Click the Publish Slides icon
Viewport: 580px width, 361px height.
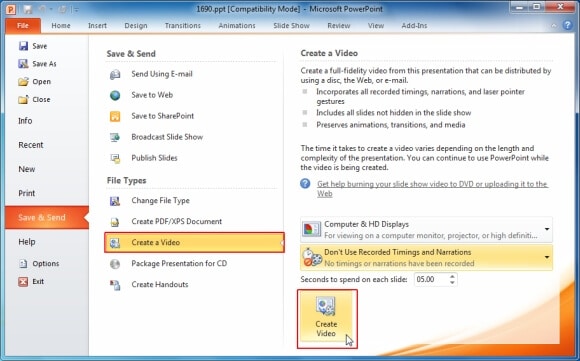click(115, 158)
